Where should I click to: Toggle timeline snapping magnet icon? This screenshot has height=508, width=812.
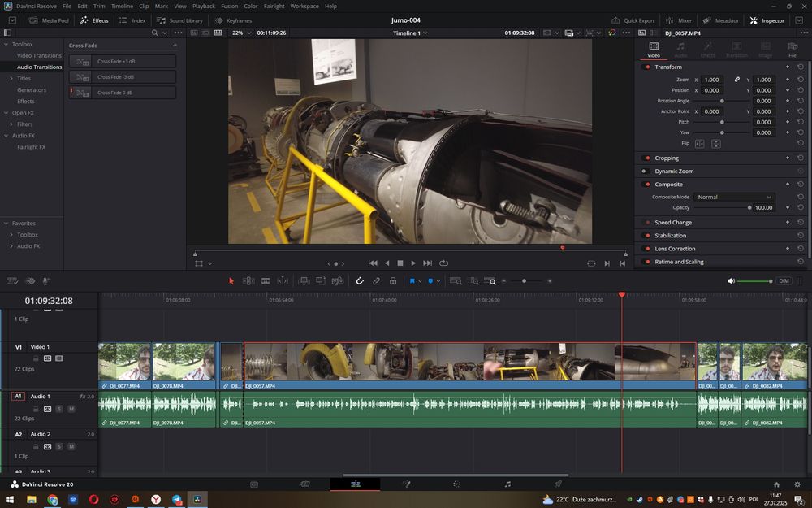360,280
